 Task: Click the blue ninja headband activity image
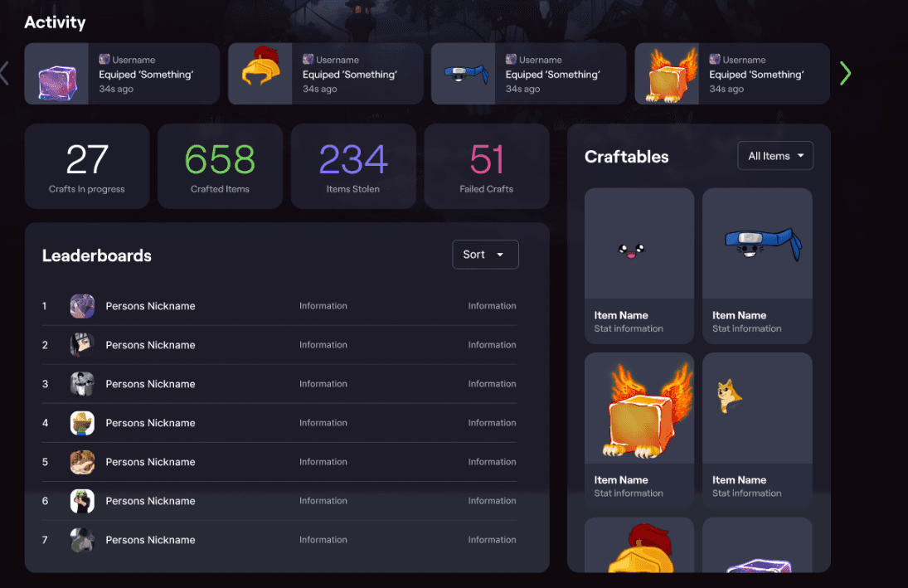tap(464, 74)
